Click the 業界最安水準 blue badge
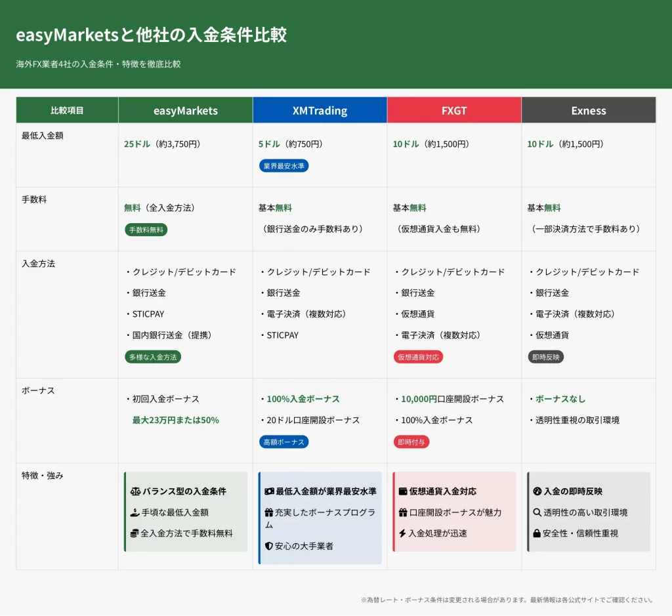This screenshot has height=616, width=672. 283,166
